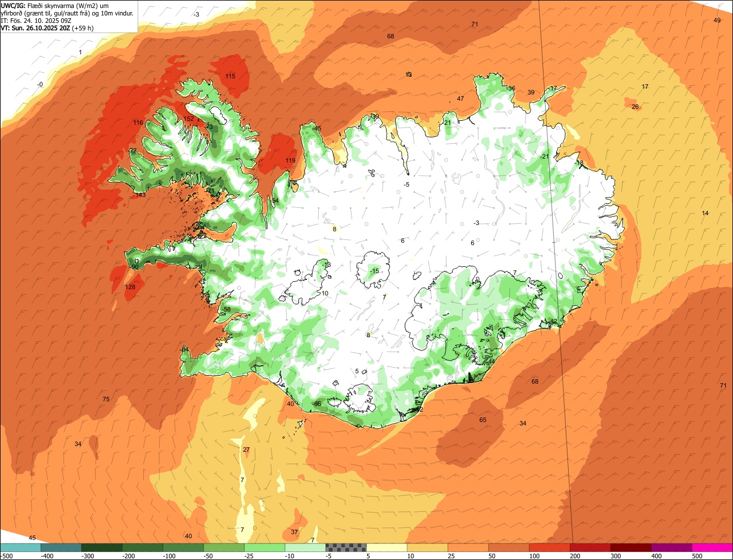Choose the light teal swatch between -500 and -400
This screenshot has width=733, height=560.
(x=20, y=547)
